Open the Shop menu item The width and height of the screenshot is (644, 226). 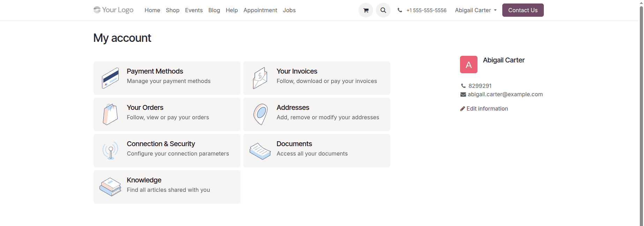click(173, 10)
